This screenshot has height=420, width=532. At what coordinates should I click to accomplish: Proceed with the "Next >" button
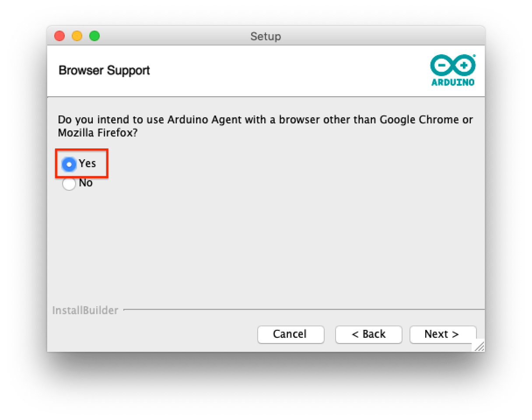442,334
